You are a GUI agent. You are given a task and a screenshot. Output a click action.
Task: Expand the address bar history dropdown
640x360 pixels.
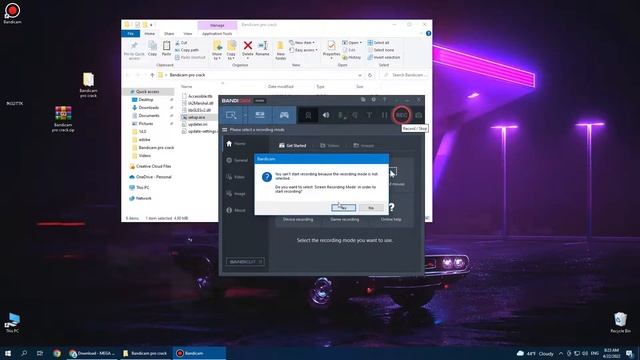tap(360, 75)
